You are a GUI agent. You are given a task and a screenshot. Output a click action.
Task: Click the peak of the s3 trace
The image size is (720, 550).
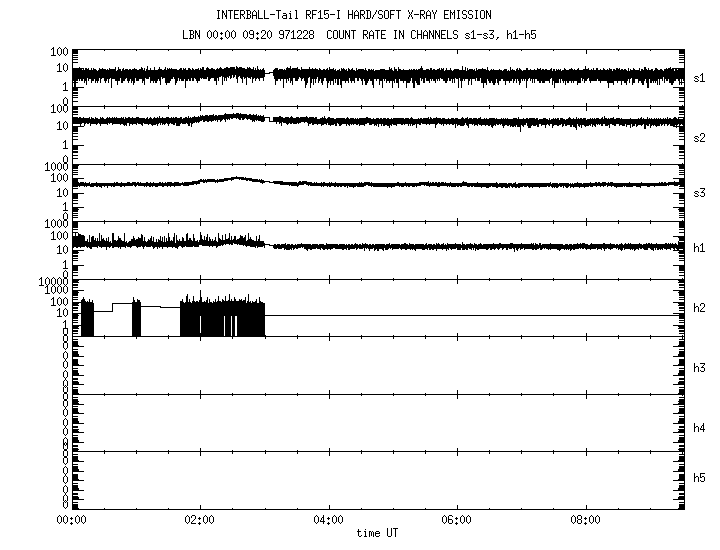pyautogui.click(x=236, y=178)
